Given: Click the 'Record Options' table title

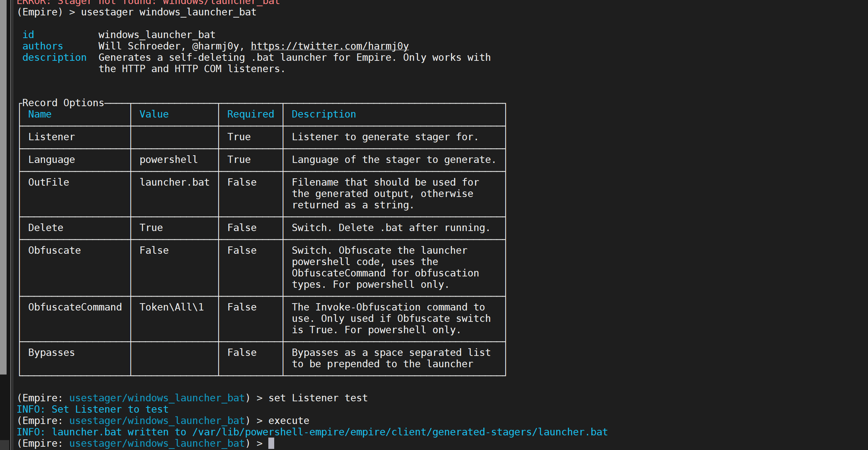Looking at the screenshot, I should point(63,103).
